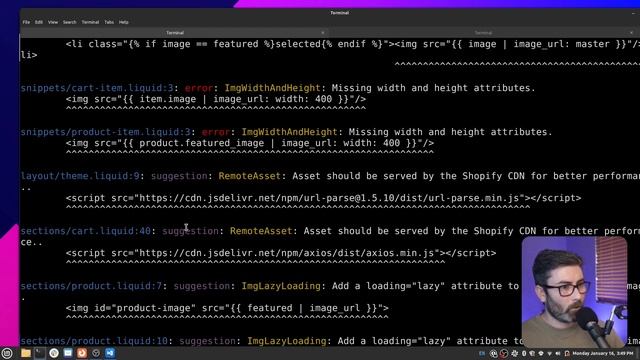This screenshot has height=360, width=640.
Task: Click the img tag with item.image
Action: tap(216, 99)
